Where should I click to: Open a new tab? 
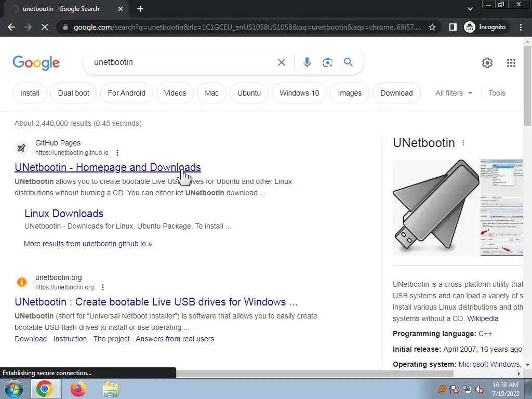140,9
